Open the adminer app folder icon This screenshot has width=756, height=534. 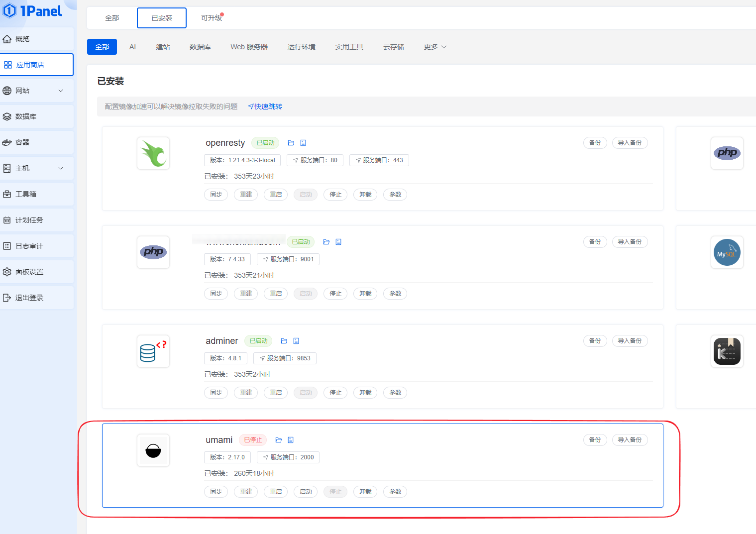tap(284, 341)
